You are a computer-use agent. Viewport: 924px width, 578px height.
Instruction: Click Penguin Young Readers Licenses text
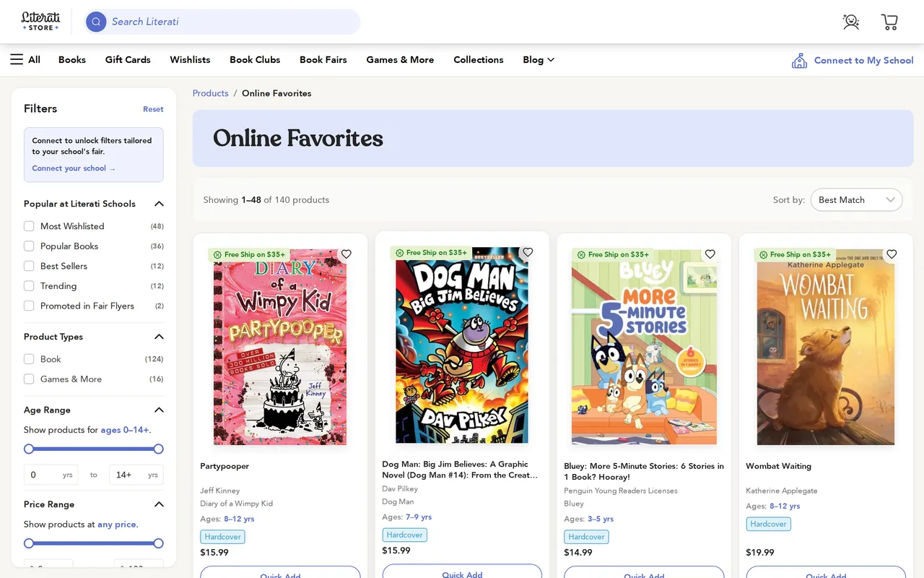pos(621,491)
